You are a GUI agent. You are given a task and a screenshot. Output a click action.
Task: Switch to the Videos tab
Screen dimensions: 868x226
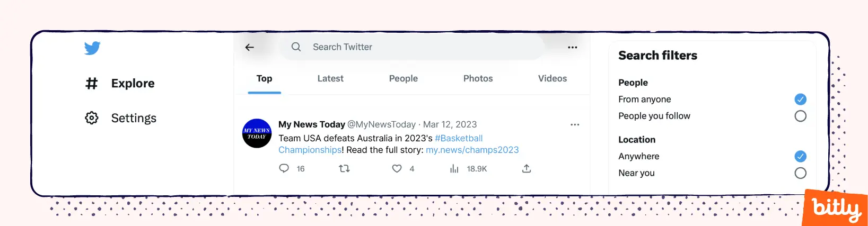tap(553, 78)
